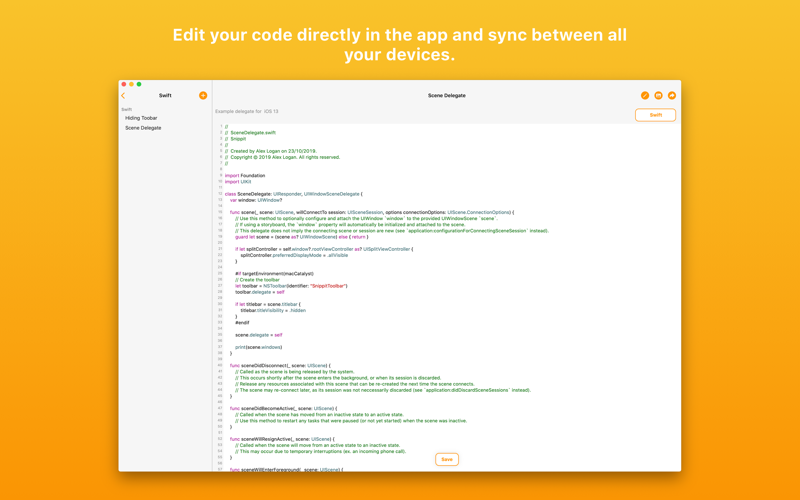Viewport: 800px width, 500px height.
Task: Click the 'SceneDelegate.swift' comment line
Action: pos(251,133)
